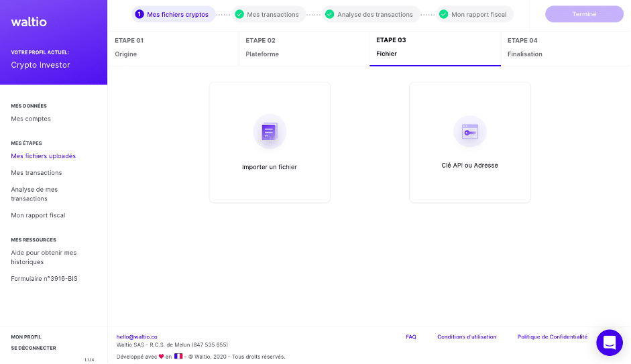Click green checkmark beside Analyse des transactions
This screenshot has height=364, width=631.
coord(329,14)
